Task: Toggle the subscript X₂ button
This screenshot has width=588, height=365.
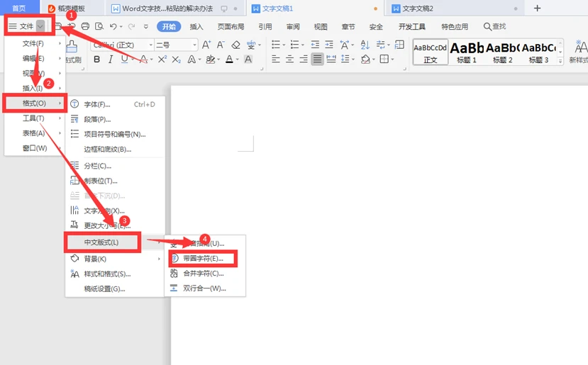Action: pos(177,60)
